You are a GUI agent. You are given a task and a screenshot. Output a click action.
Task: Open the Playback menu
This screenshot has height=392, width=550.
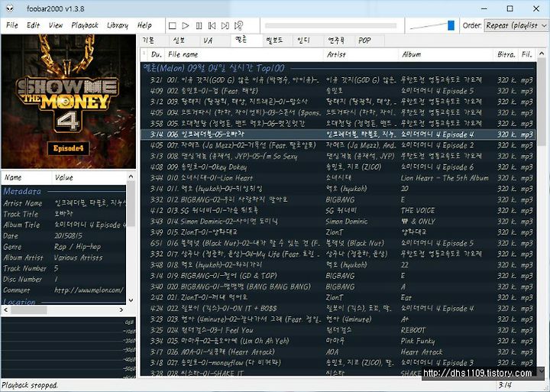(85, 25)
